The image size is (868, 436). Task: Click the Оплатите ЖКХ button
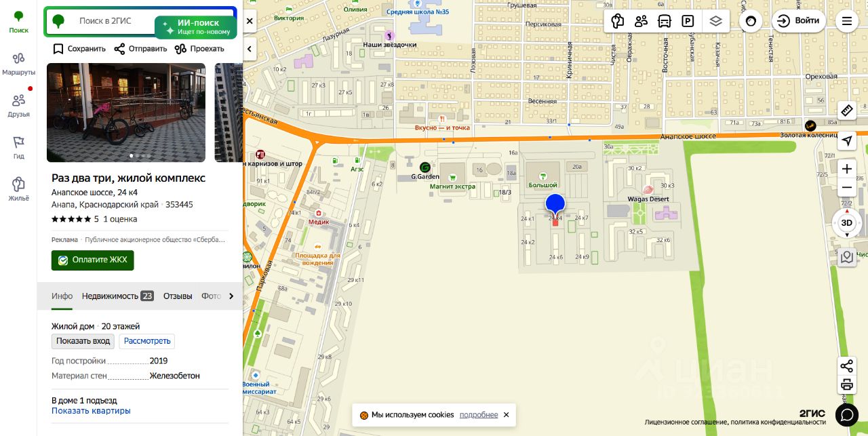pyautogui.click(x=93, y=260)
